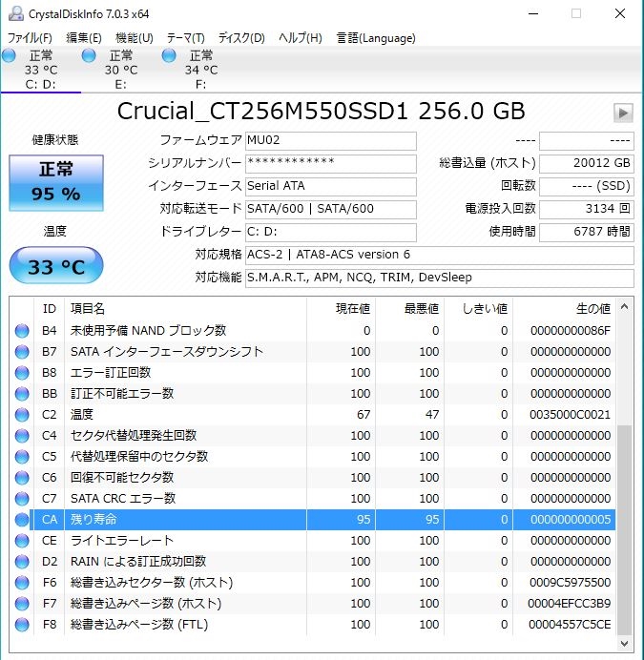Click the 現在値 column header
The width and height of the screenshot is (644, 660).
pyautogui.click(x=341, y=309)
